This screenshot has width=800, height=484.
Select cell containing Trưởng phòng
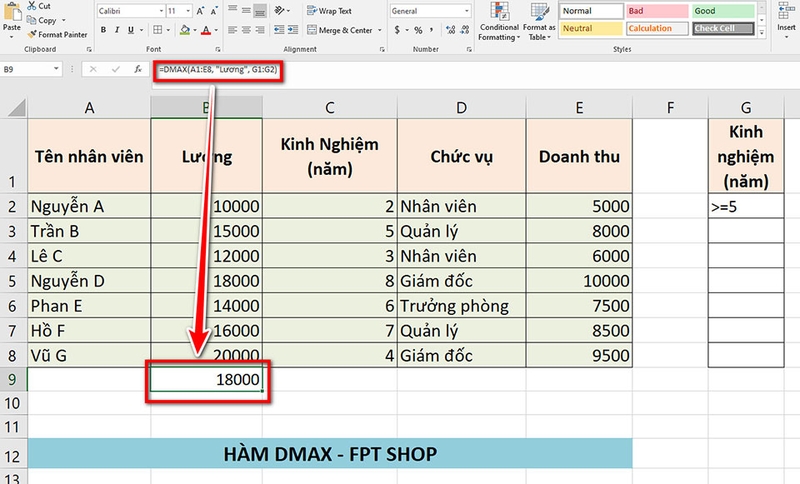click(461, 305)
